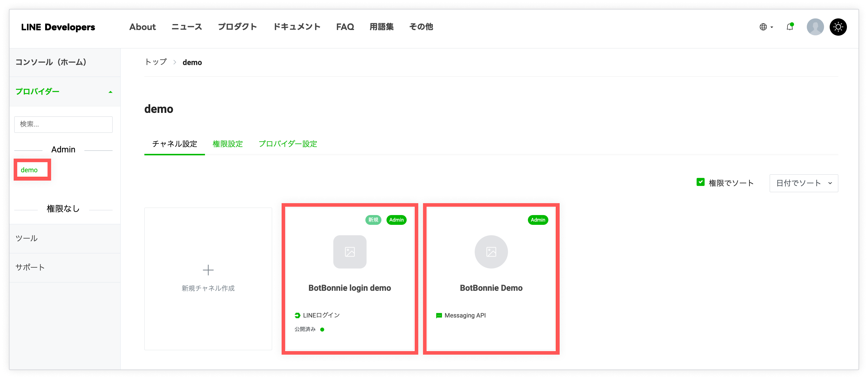Click the plus icon for new channel

tap(208, 270)
